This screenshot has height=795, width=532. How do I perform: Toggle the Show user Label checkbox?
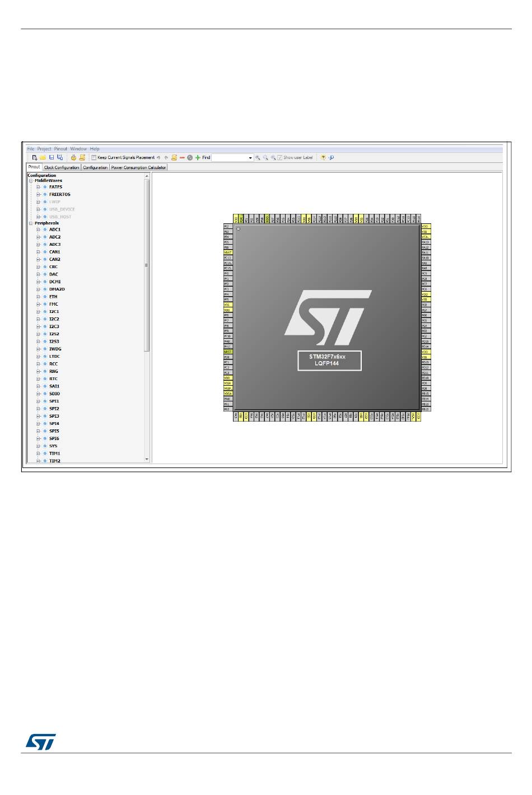[x=280, y=157]
